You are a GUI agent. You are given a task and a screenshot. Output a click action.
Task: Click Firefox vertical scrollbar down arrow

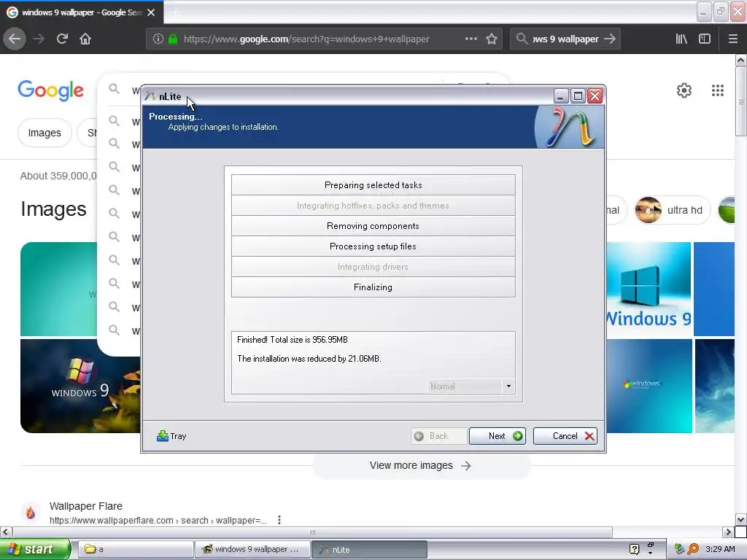(740, 519)
